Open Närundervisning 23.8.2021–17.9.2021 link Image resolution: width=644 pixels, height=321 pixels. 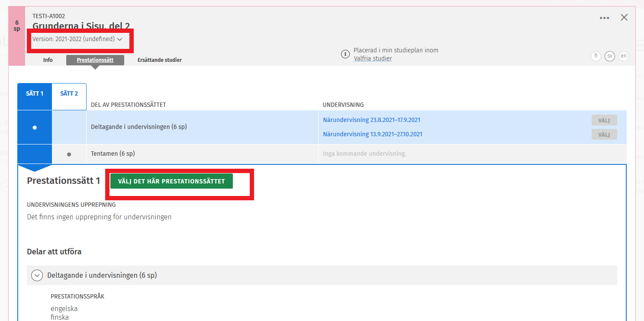tap(371, 120)
